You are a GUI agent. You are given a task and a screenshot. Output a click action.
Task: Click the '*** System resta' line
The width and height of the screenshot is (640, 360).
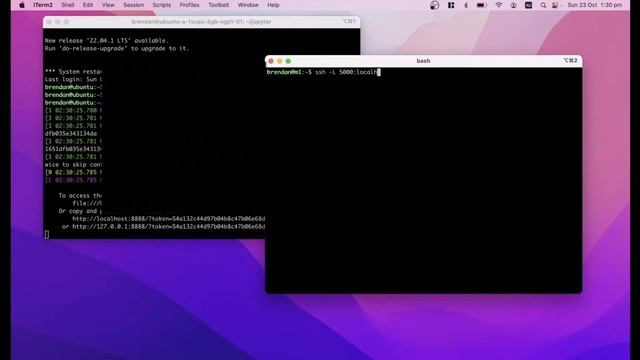click(x=73, y=72)
